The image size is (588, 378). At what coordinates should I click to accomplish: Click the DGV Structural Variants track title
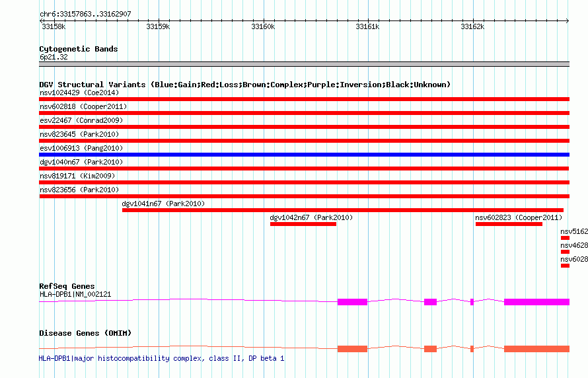pos(244,85)
